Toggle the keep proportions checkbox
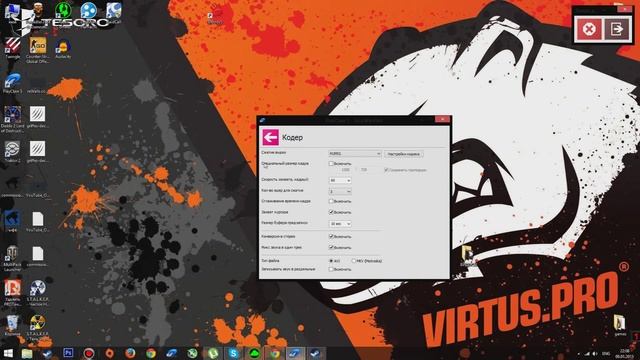 coord(386,170)
